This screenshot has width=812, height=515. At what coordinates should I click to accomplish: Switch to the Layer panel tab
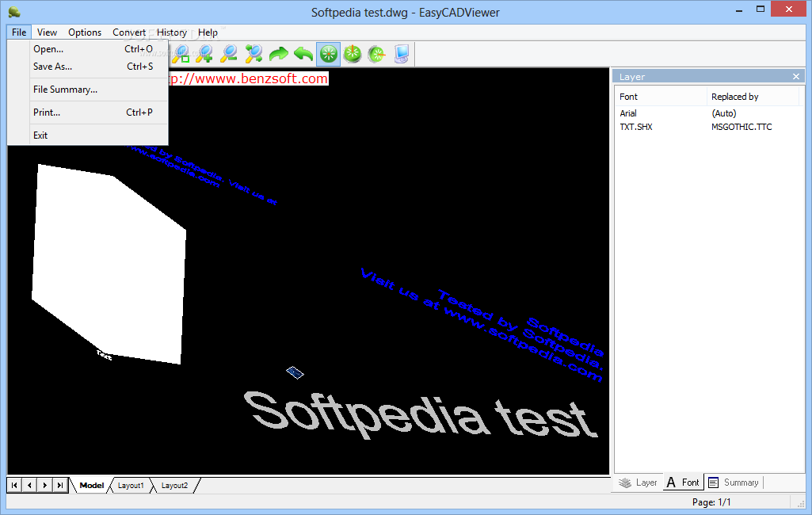tap(638, 483)
